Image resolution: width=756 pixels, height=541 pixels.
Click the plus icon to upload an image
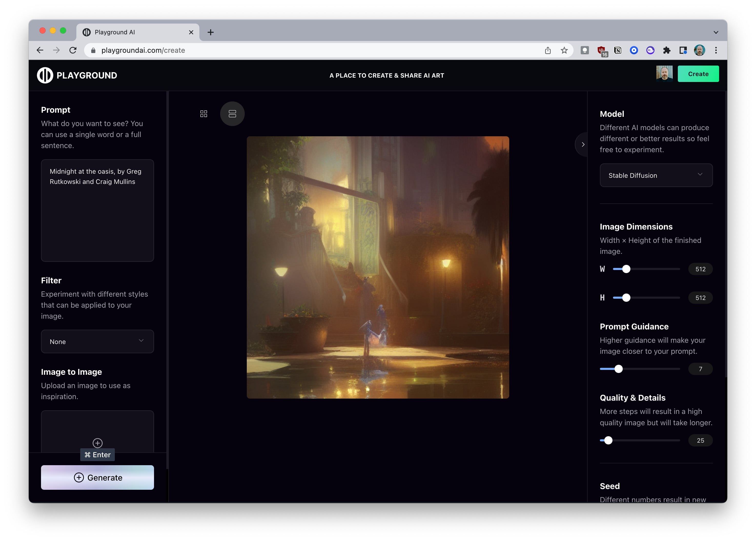coord(97,443)
